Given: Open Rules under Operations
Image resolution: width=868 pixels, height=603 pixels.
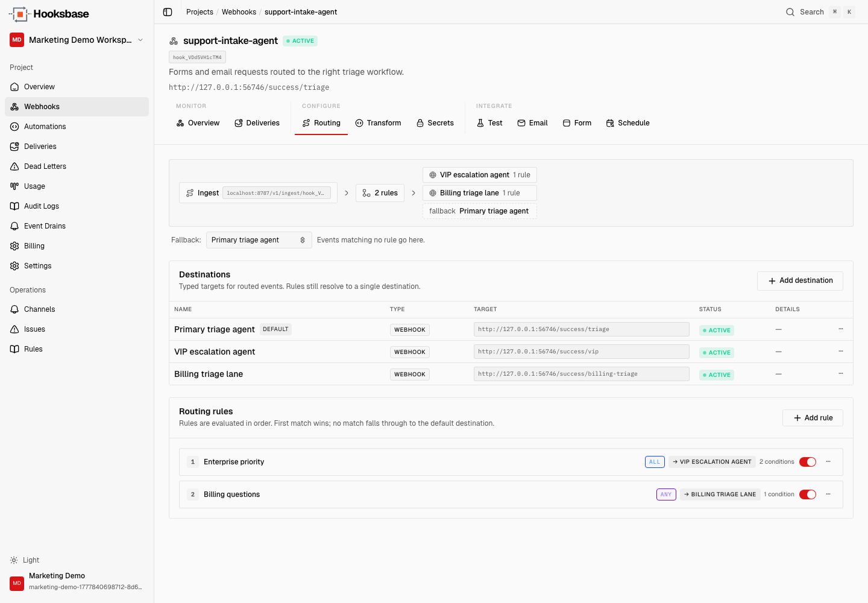Looking at the screenshot, I should click(x=77, y=349).
